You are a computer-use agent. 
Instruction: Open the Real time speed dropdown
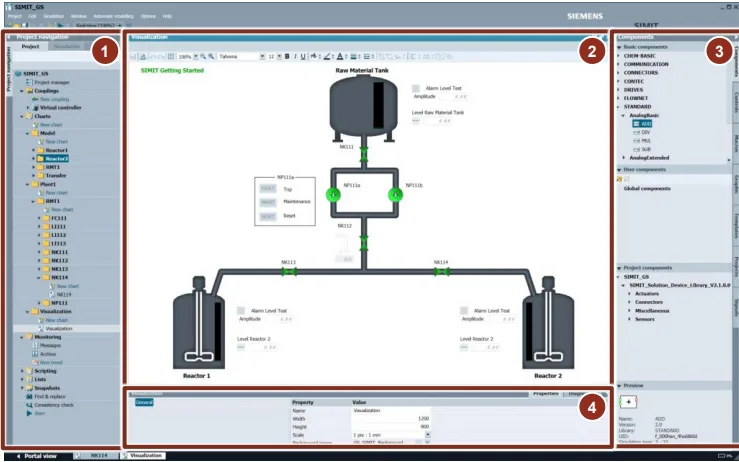click(120, 25)
